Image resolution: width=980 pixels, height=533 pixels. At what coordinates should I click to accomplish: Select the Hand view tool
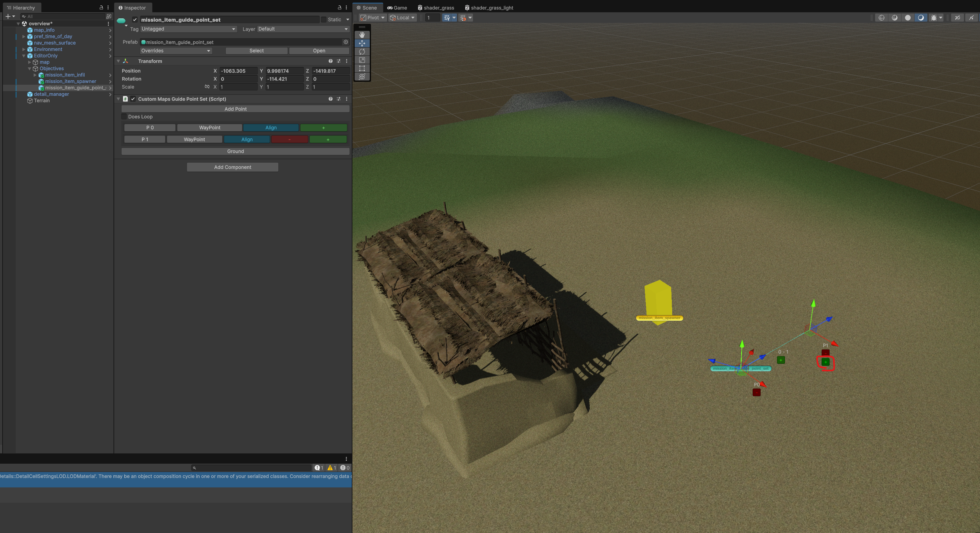(362, 35)
